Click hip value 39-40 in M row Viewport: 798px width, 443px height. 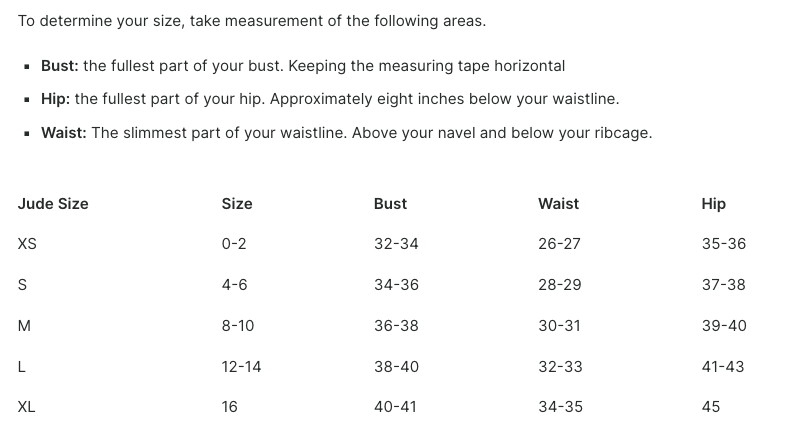tap(724, 326)
